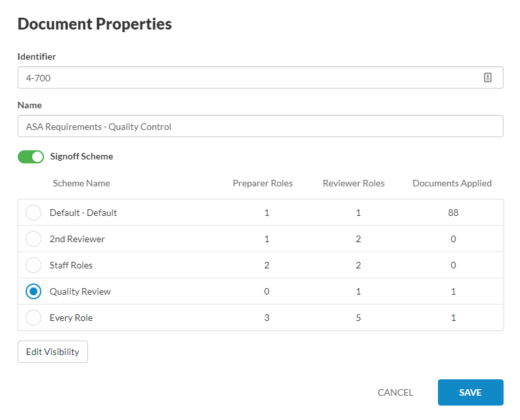The image size is (520, 420).
Task: Focus the Identifier input field with 4-700
Action: click(261, 77)
